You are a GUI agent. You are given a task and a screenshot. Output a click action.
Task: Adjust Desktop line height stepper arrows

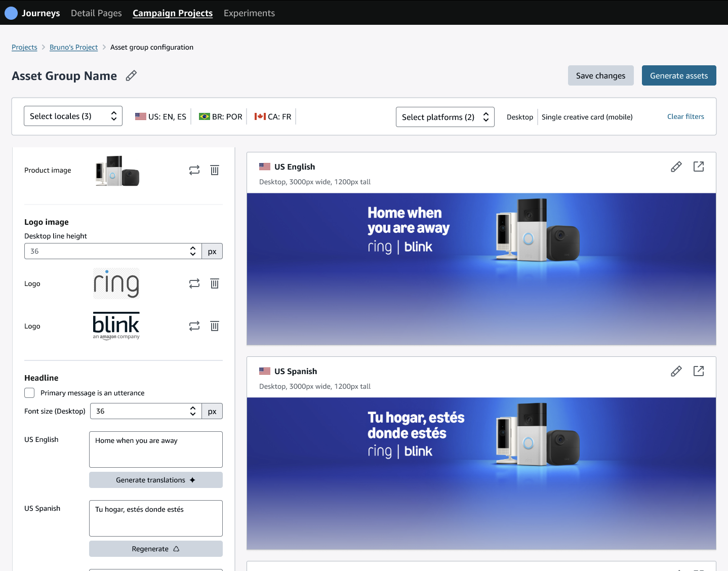(193, 251)
